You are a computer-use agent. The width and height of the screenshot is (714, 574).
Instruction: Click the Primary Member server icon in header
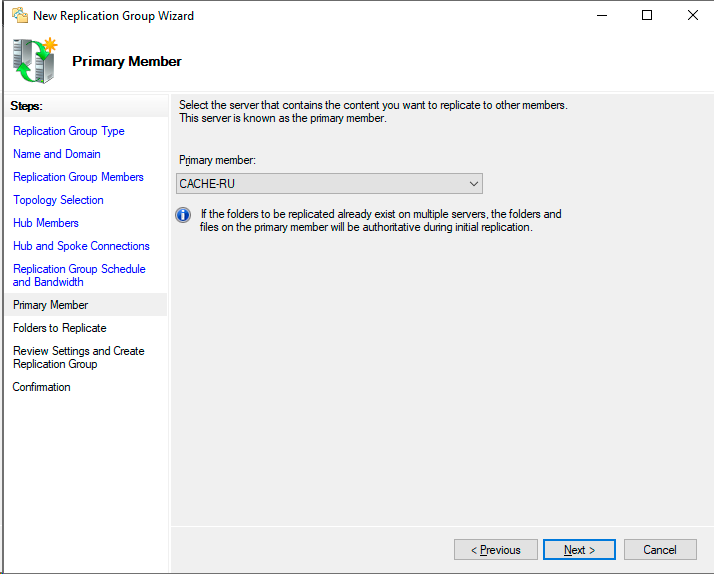tap(35, 61)
